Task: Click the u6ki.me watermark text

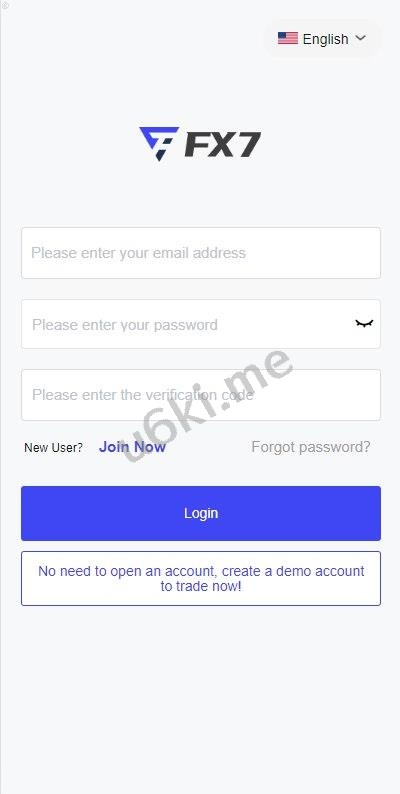Action: [208, 405]
